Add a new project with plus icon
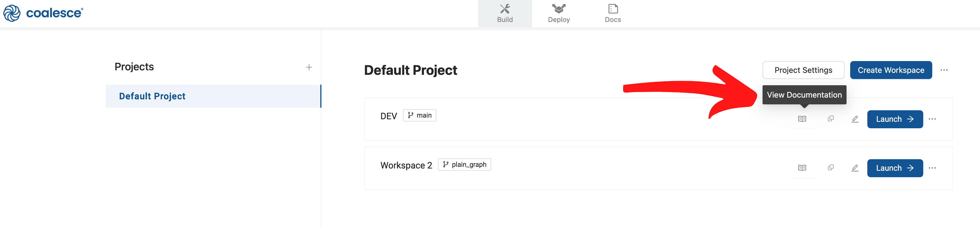Screen dimensions: 980x227 (x=309, y=68)
